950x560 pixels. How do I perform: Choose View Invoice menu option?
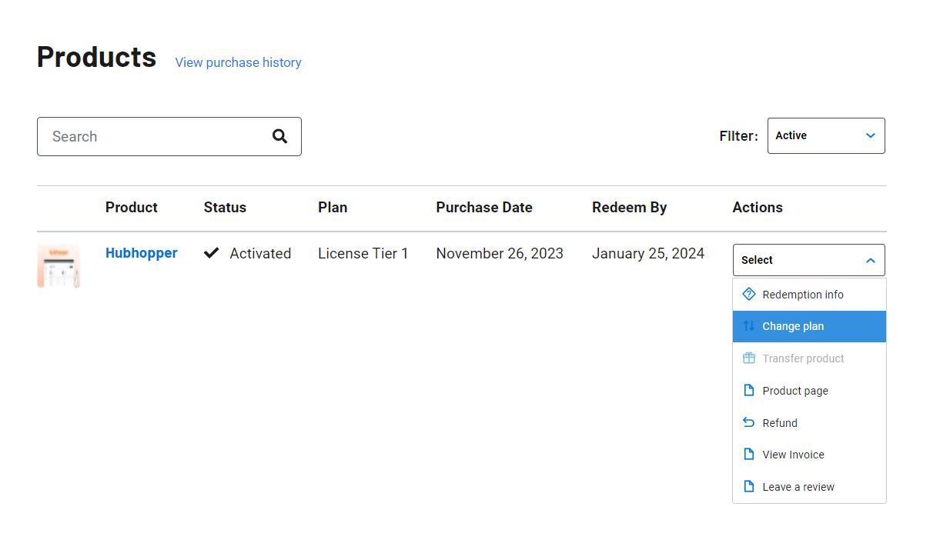tap(809, 455)
